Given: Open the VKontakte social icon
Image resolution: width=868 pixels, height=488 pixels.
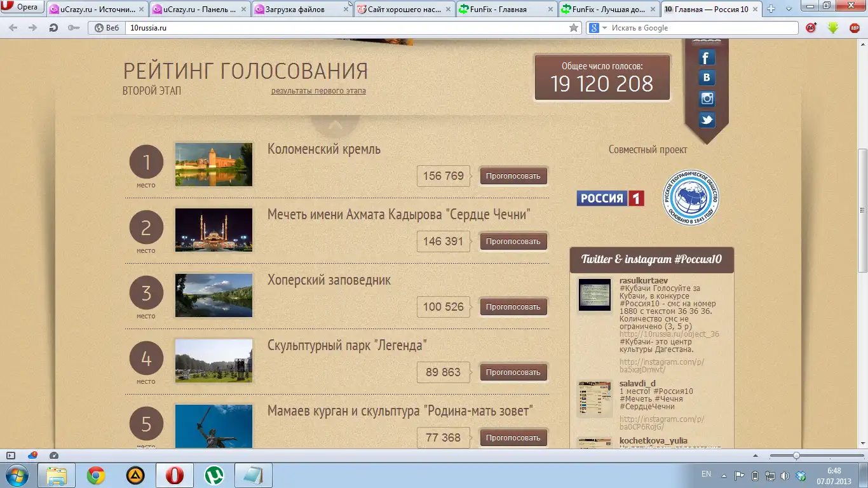Looking at the screenshot, I should click(x=707, y=78).
